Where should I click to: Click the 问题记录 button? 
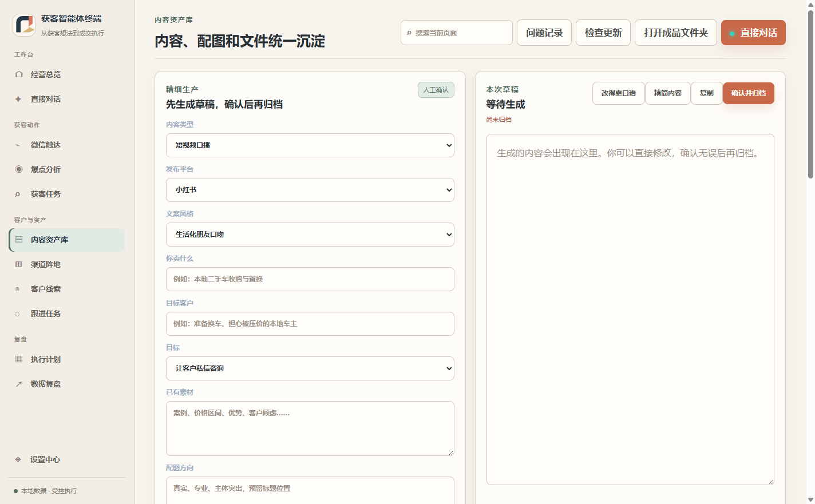tap(544, 33)
